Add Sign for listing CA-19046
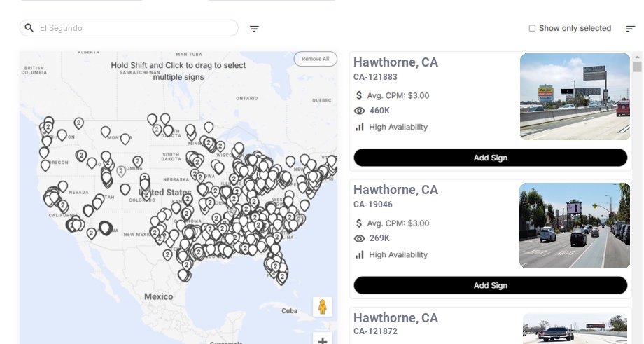 [490, 285]
